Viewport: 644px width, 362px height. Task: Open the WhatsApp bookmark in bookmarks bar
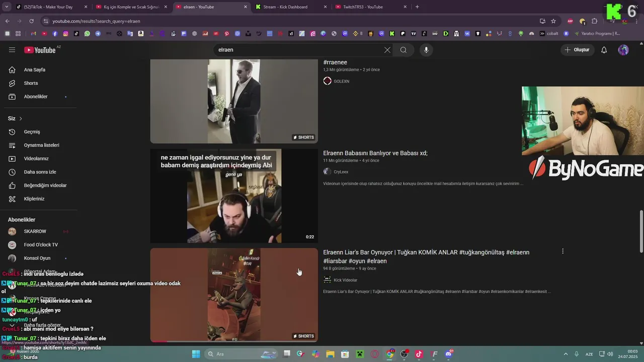(87, 34)
